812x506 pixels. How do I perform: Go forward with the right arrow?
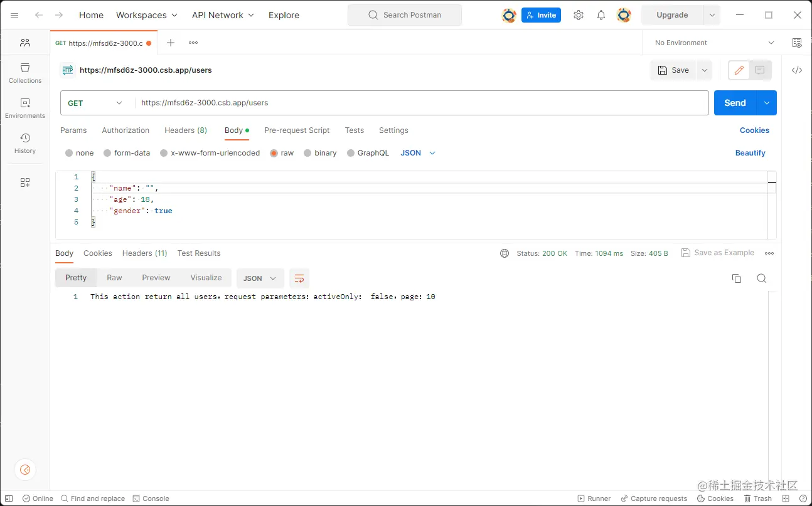(x=59, y=15)
